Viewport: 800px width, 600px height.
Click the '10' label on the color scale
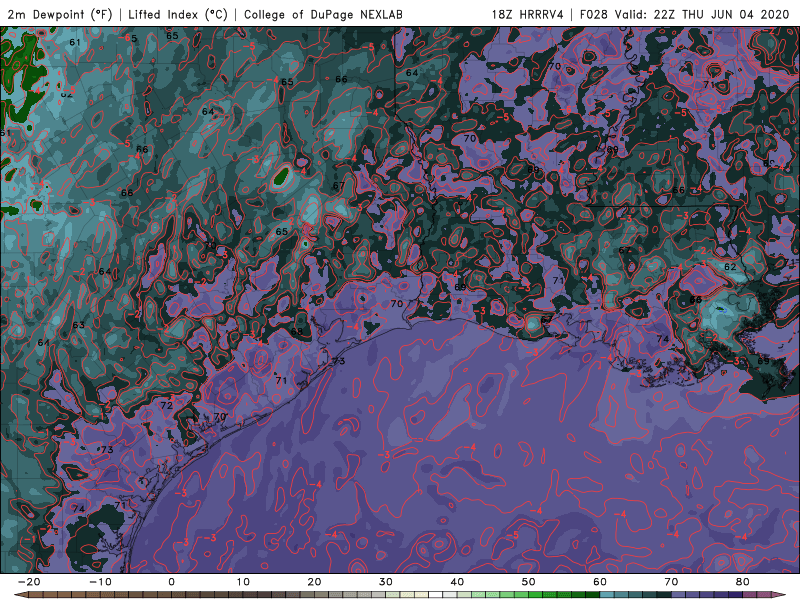point(243,582)
